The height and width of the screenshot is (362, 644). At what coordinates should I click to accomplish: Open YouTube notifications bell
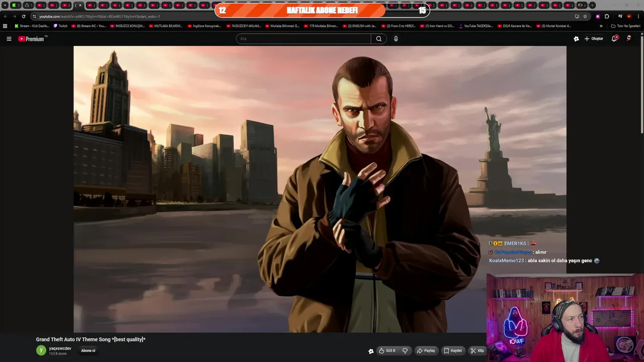pos(614,39)
